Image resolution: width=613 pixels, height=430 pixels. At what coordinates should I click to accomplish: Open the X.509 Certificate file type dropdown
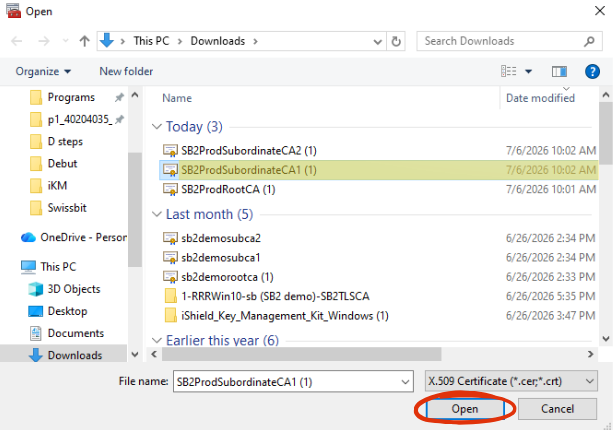[511, 381]
